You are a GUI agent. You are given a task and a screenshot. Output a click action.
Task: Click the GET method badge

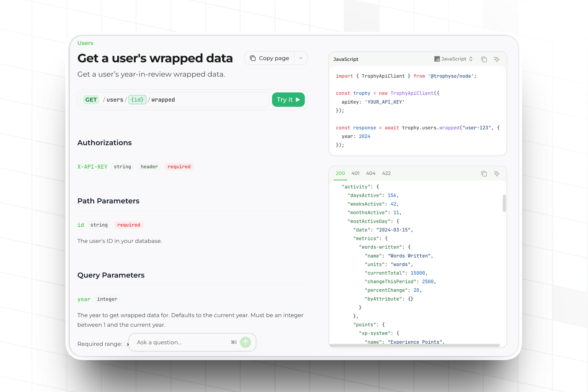(x=91, y=100)
